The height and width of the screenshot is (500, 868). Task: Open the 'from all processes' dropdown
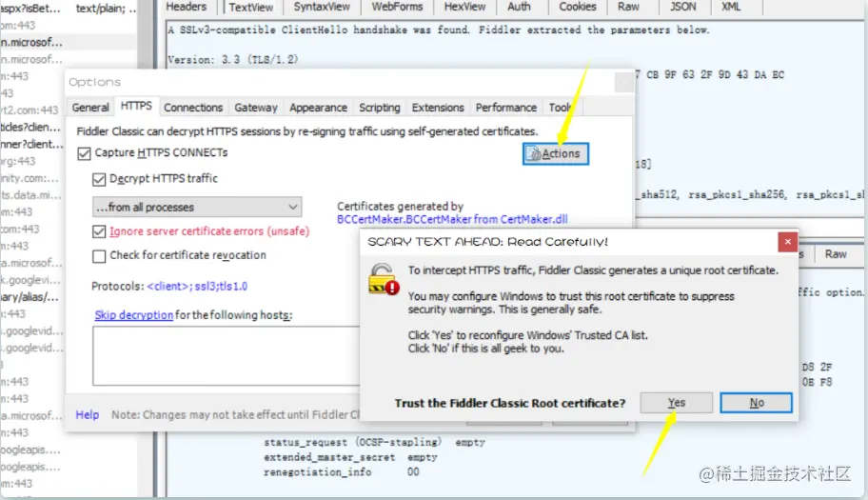196,207
